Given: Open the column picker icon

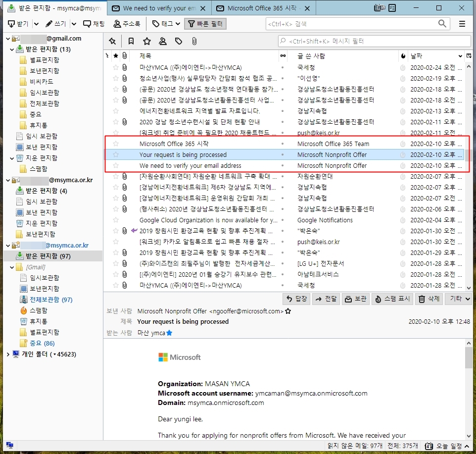Looking at the screenshot, I should (x=469, y=55).
